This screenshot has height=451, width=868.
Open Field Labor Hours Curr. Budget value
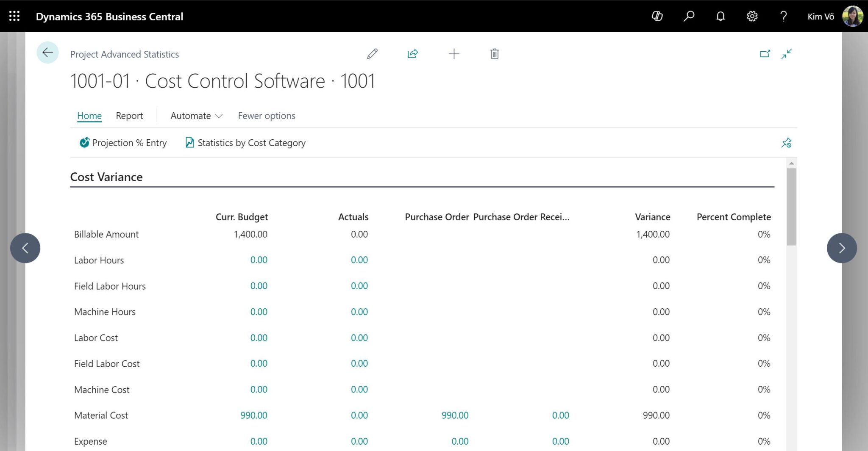click(259, 286)
